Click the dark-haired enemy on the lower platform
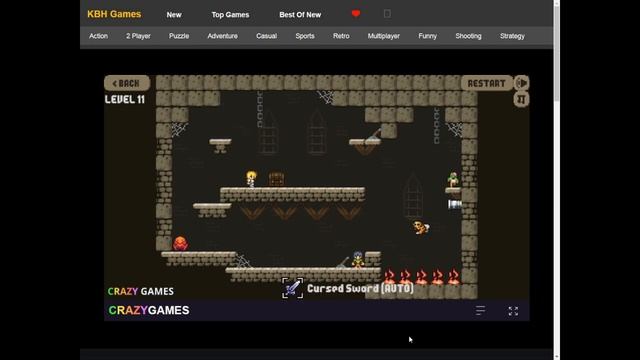Screen dimensions: 640x360 coord(358,260)
